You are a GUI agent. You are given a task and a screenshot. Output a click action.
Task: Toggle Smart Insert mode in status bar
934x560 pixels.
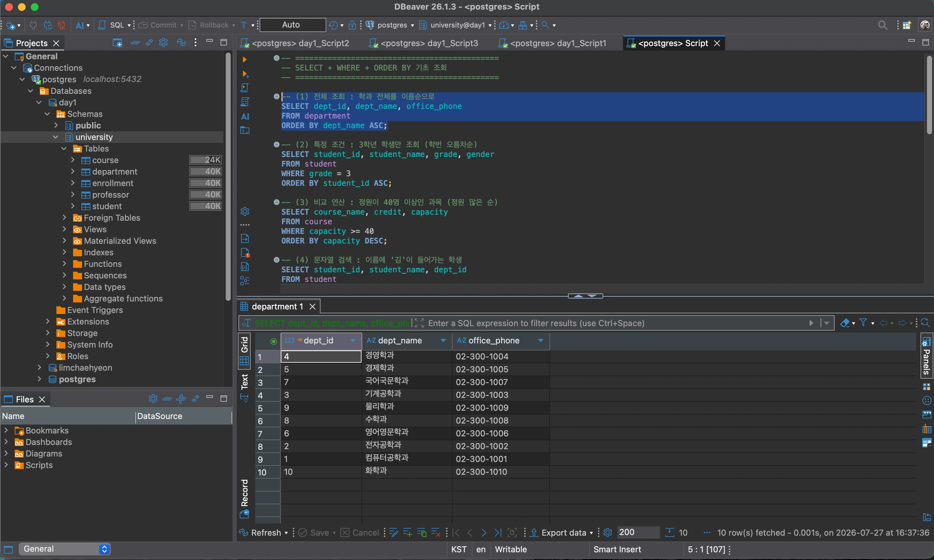coord(617,549)
